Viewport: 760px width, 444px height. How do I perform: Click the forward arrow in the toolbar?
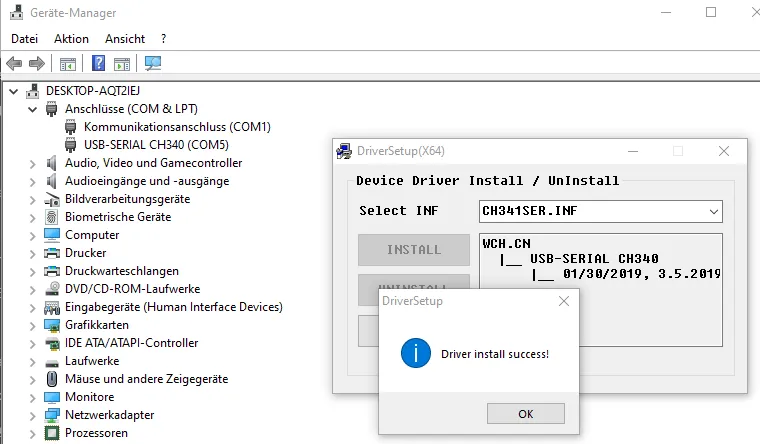(37, 64)
